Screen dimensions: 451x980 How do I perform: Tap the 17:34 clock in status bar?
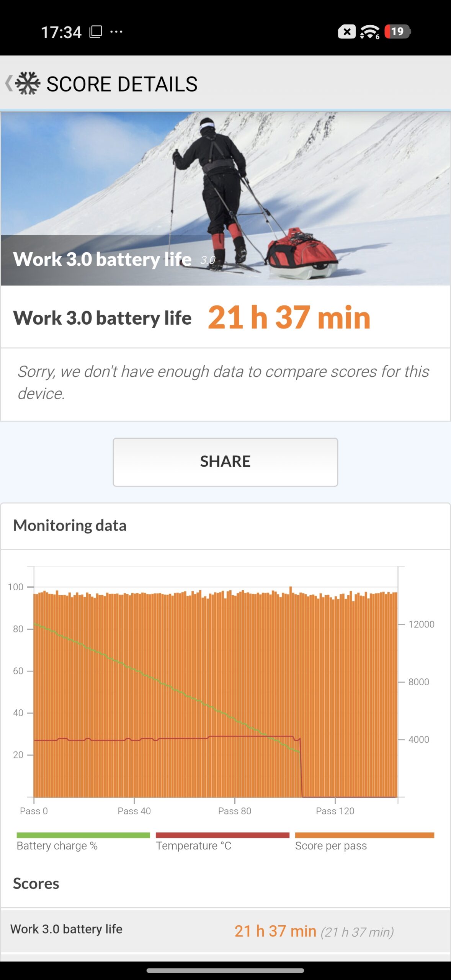click(x=61, y=32)
